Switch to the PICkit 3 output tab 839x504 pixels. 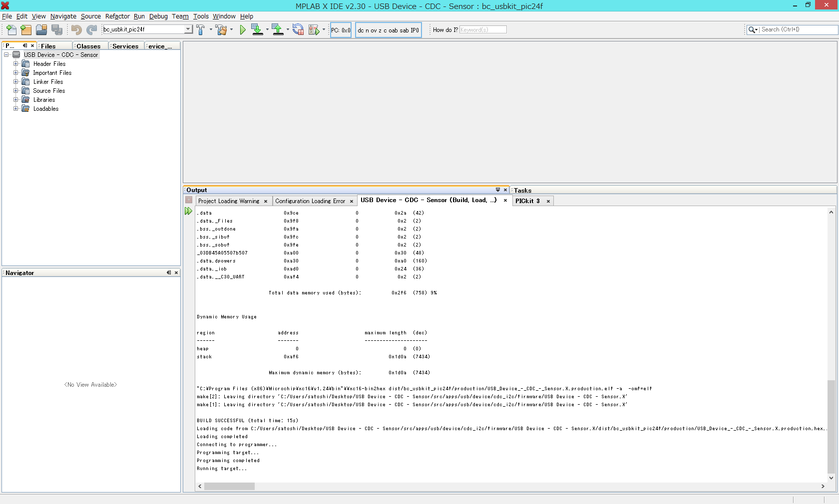[527, 201]
